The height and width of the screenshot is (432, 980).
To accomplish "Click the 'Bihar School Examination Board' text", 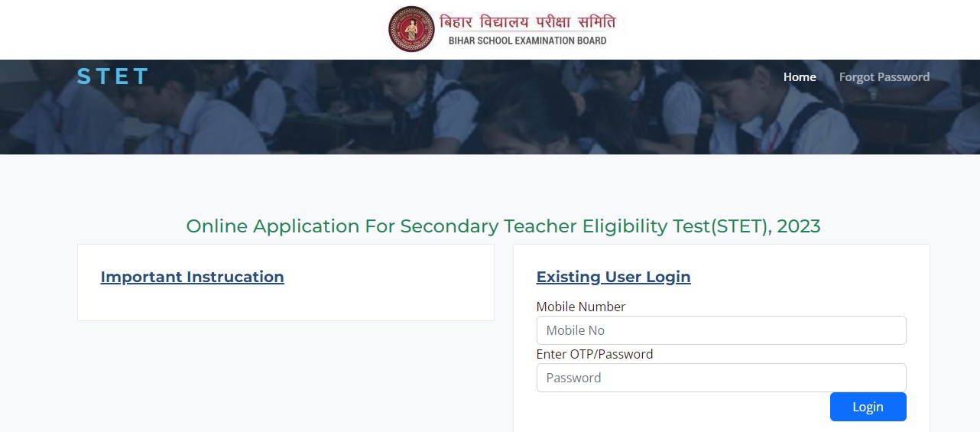I will pos(527,41).
